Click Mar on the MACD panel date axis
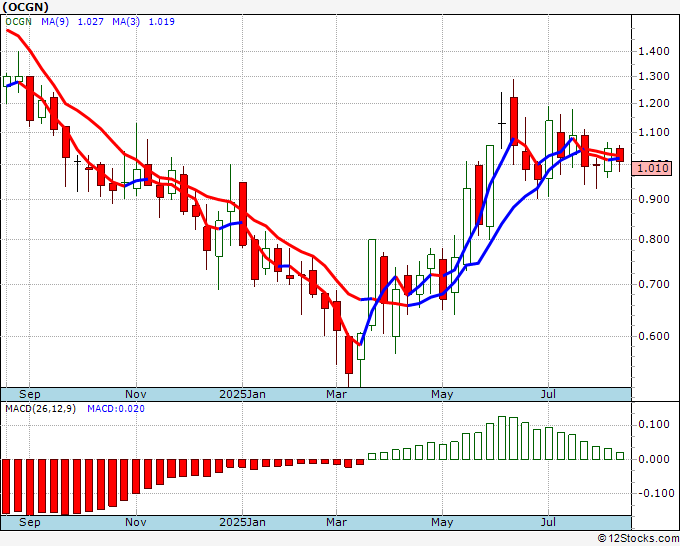 [x=337, y=522]
